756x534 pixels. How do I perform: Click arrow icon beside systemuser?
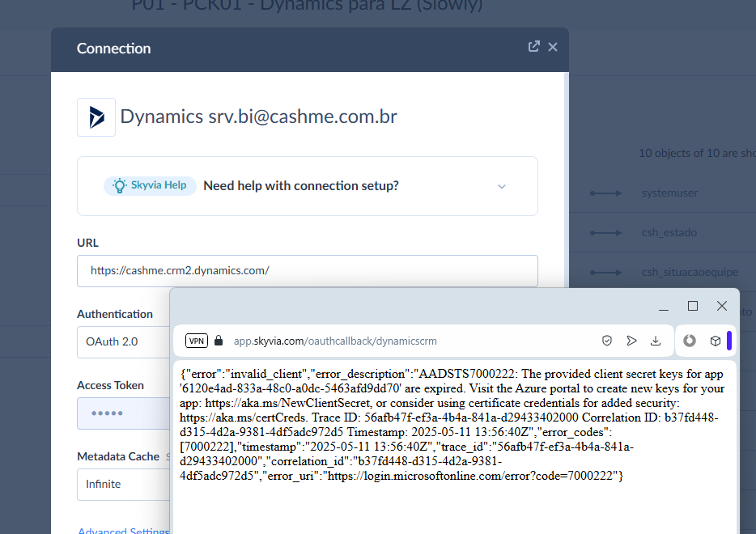[x=606, y=193]
